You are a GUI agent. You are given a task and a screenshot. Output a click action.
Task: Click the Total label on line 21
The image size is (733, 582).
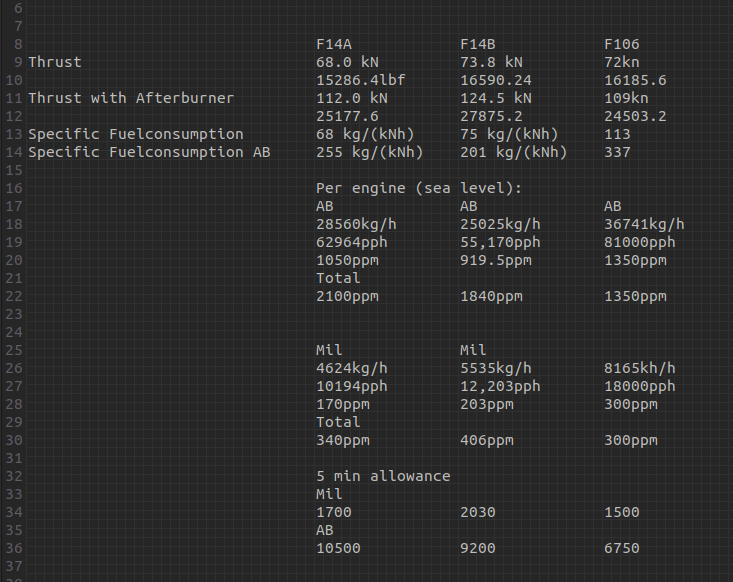click(338, 278)
